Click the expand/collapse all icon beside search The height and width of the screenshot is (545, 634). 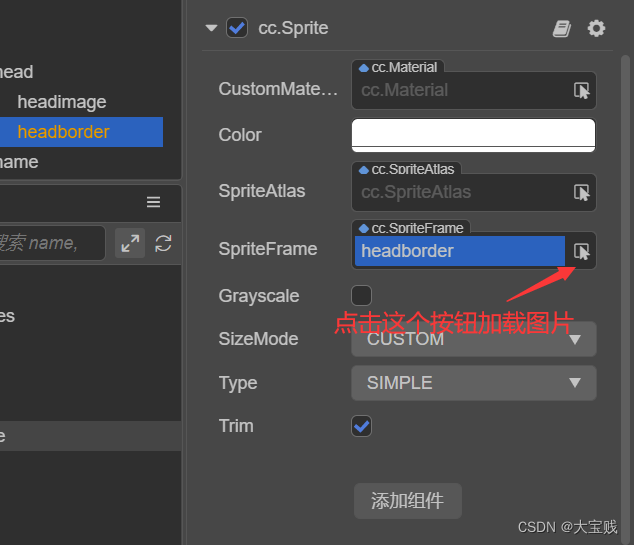point(130,243)
